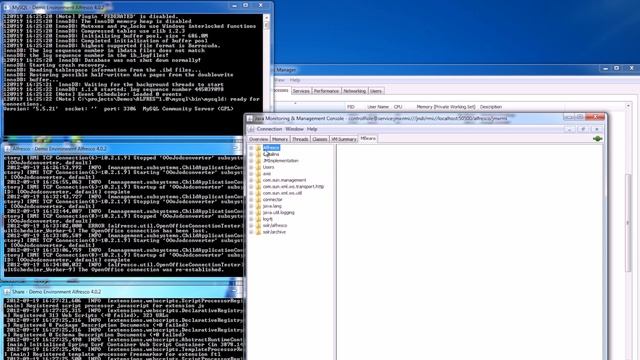
Task: Close the inner JConsole connection frame
Action: click(597, 129)
